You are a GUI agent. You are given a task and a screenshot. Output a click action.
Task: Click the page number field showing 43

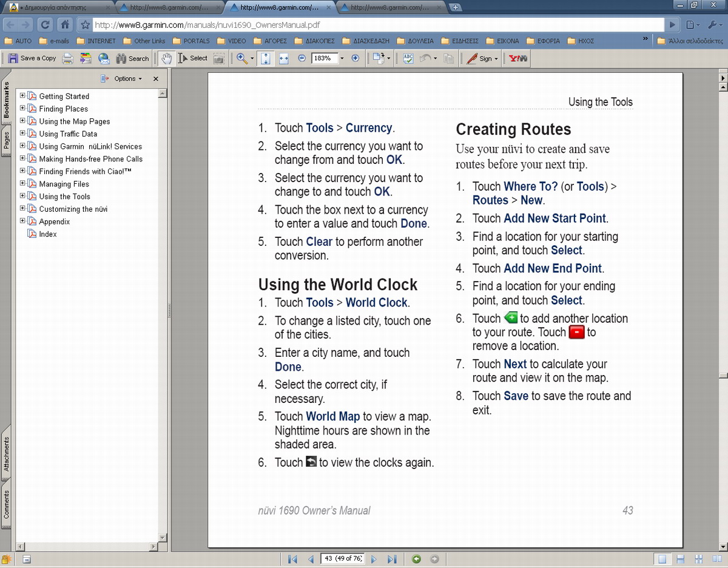point(342,558)
